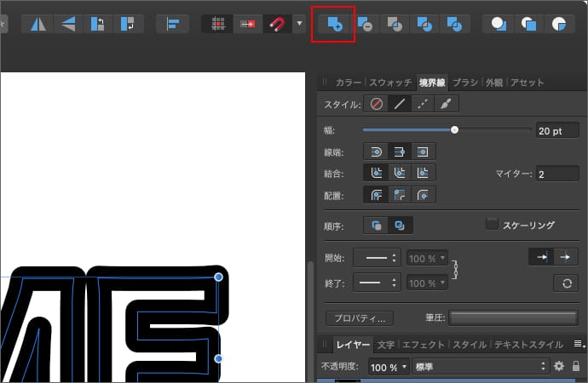Pick the brush texture stroke style
Image resolution: width=588 pixels, height=383 pixels.
click(x=446, y=105)
